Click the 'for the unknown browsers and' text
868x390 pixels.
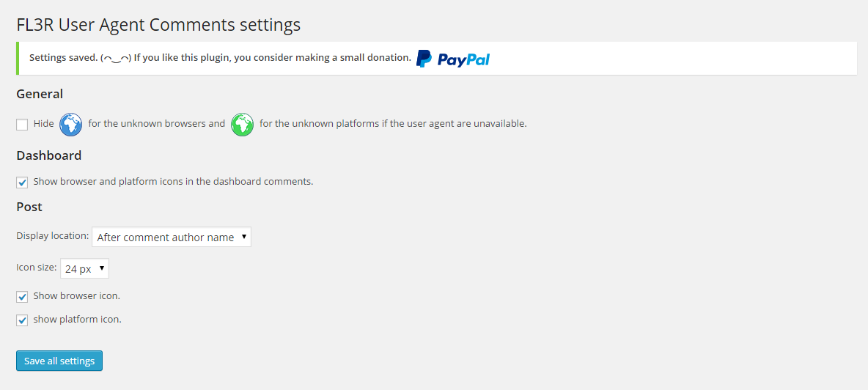(157, 123)
